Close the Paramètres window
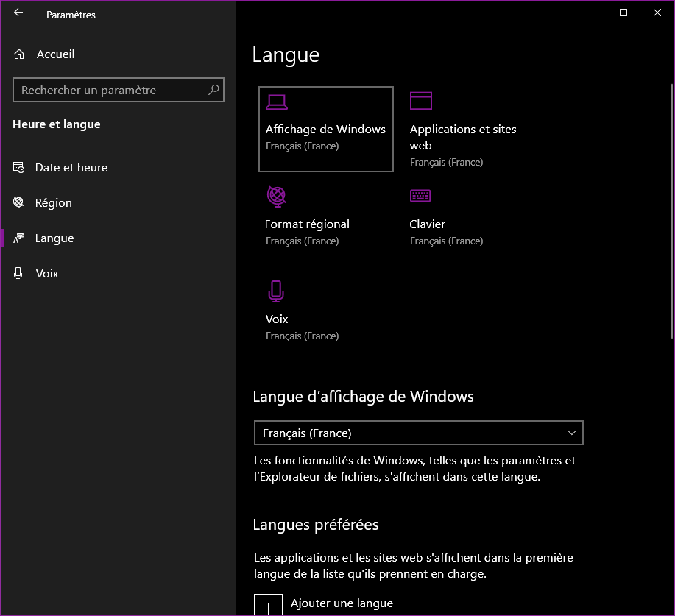The image size is (675, 616). click(x=657, y=13)
